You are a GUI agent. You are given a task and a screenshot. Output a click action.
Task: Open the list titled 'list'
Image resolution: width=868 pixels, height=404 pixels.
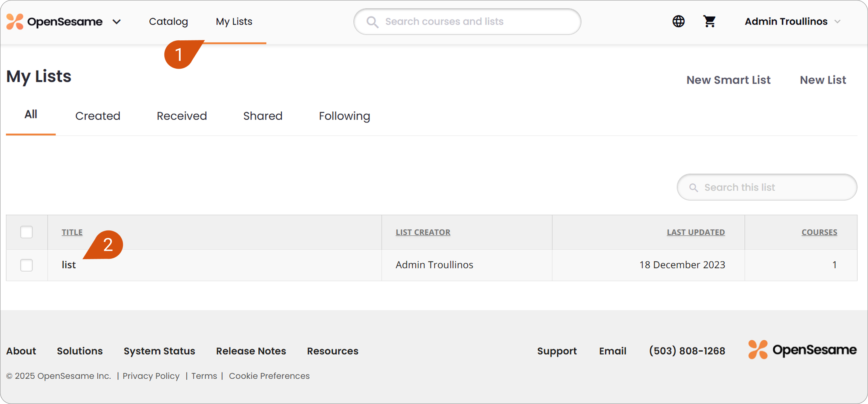pyautogui.click(x=69, y=265)
